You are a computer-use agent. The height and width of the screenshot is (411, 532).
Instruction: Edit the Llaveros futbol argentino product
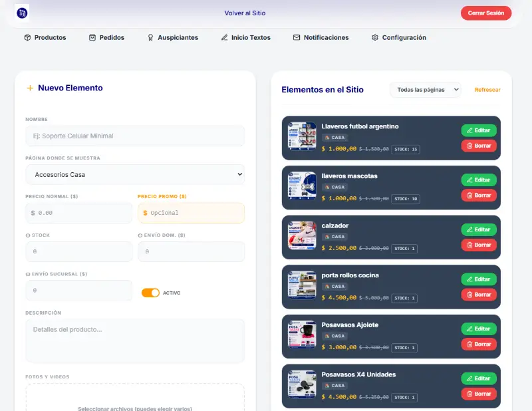[x=478, y=130]
